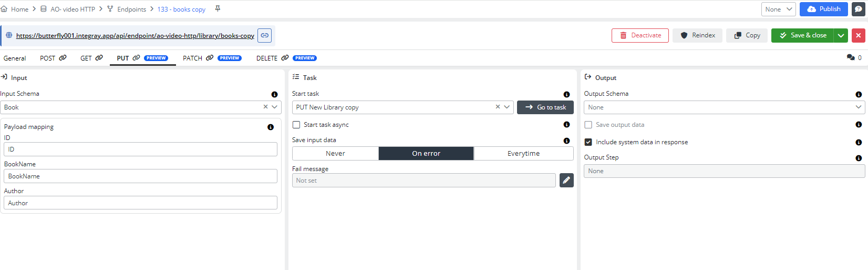The width and height of the screenshot is (868, 270).
Task: Click the comments bubble icon showing 0
Action: coord(851,57)
